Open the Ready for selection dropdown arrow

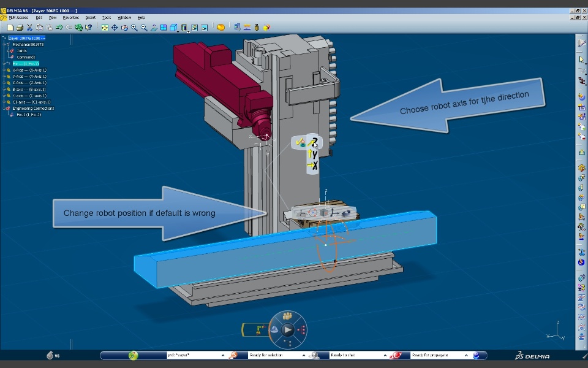point(304,355)
